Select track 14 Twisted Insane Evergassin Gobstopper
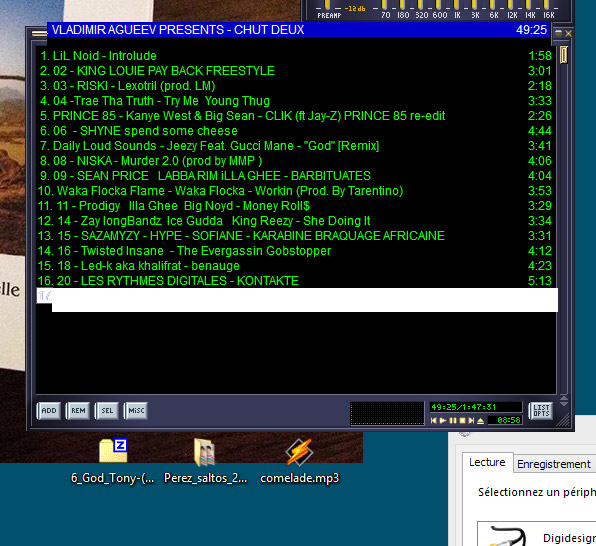 (296, 251)
